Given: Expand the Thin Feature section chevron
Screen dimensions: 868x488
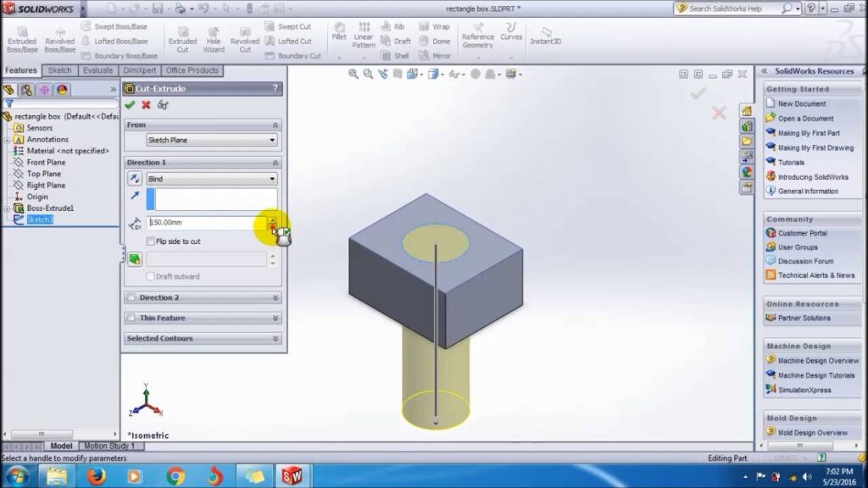Looking at the screenshot, I should pyautogui.click(x=275, y=319).
